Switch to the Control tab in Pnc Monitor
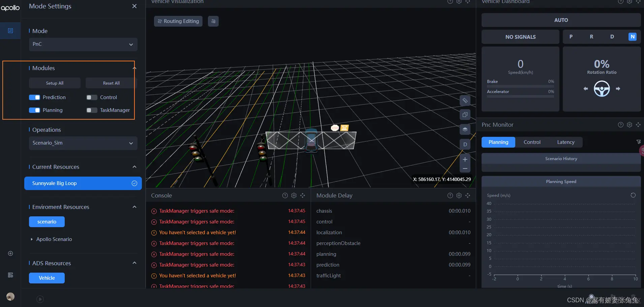Screen dimensions: 644x307 (532, 142)
